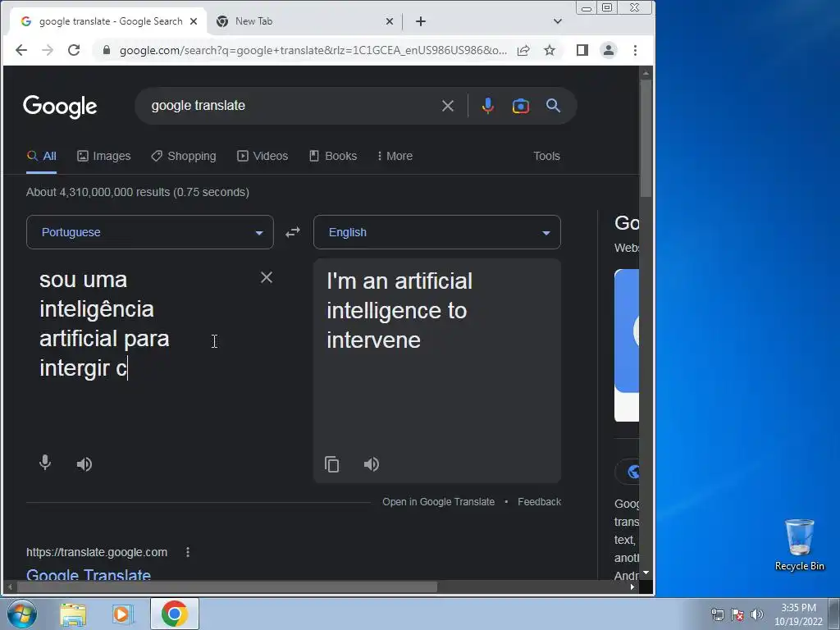Image resolution: width=840 pixels, height=630 pixels.
Task: Open Windows Explorer from taskbar
Action: [x=73, y=614]
